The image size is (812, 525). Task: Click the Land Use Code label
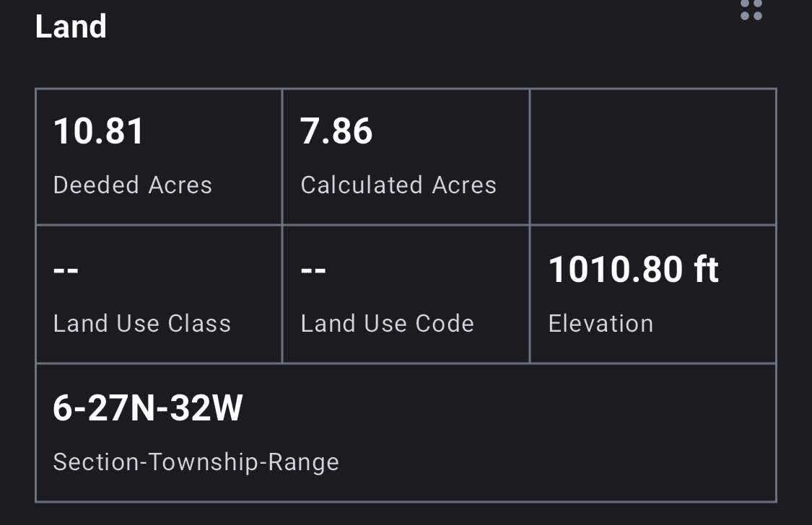pos(388,324)
